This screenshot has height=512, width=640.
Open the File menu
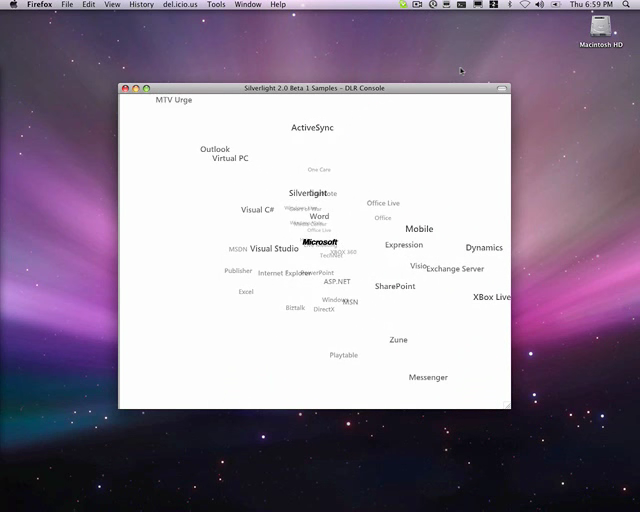pyautogui.click(x=67, y=4)
